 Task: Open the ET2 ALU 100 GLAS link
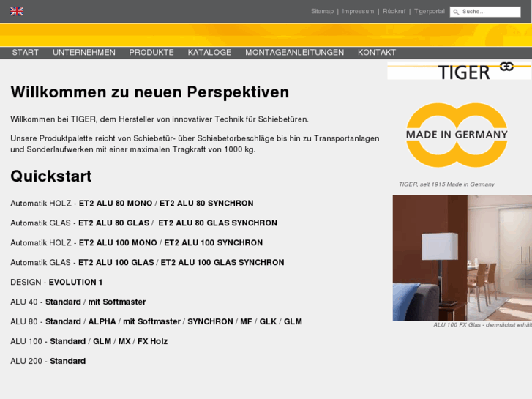tap(116, 263)
